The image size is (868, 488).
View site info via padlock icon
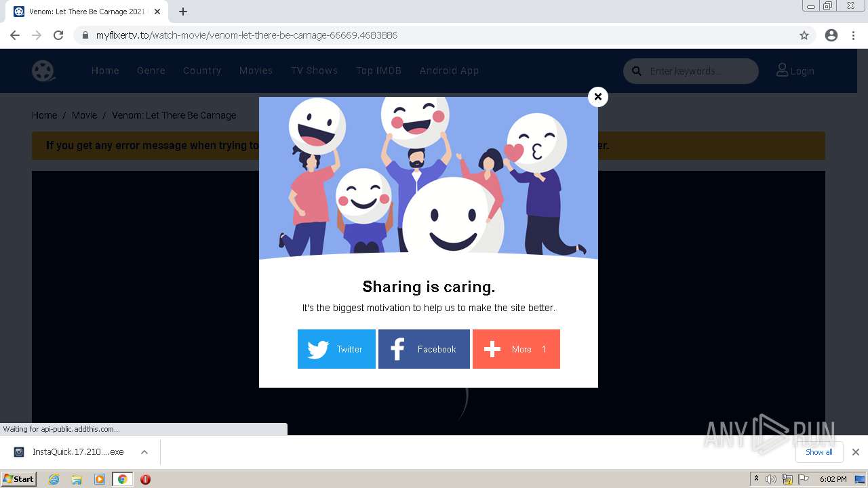click(85, 35)
